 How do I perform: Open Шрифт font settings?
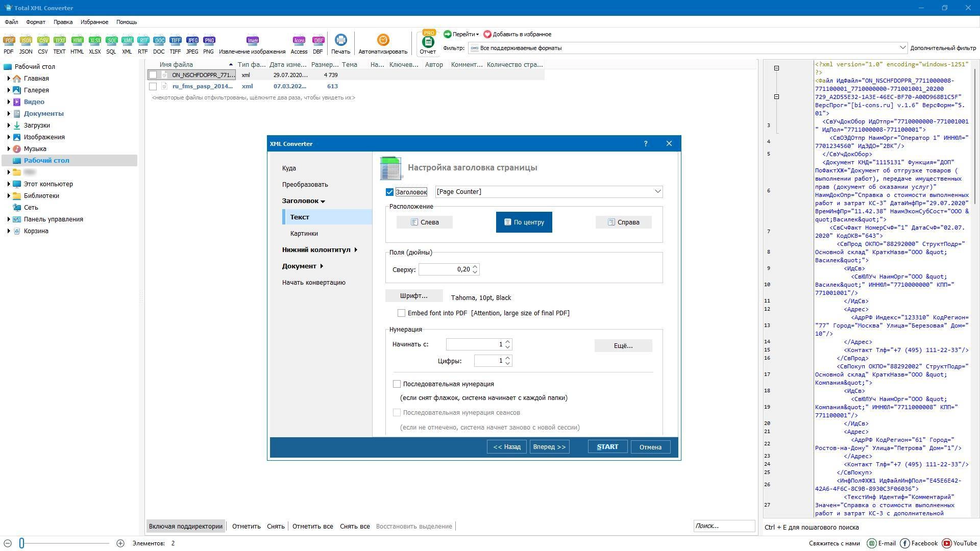(x=414, y=296)
